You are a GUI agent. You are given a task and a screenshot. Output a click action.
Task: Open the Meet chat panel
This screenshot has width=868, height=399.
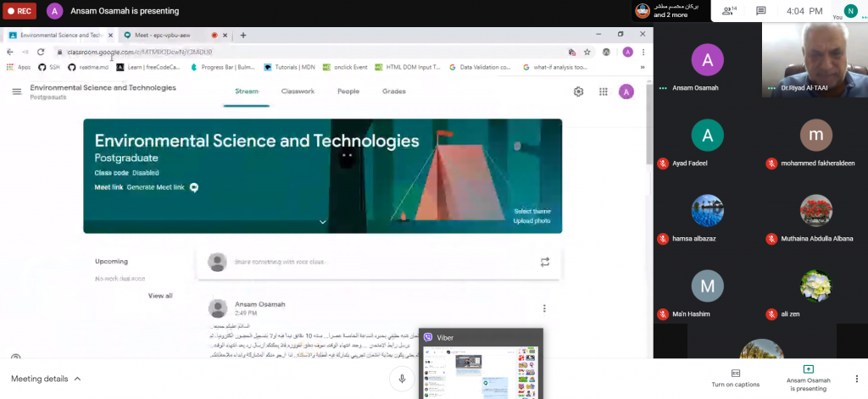coord(761,11)
